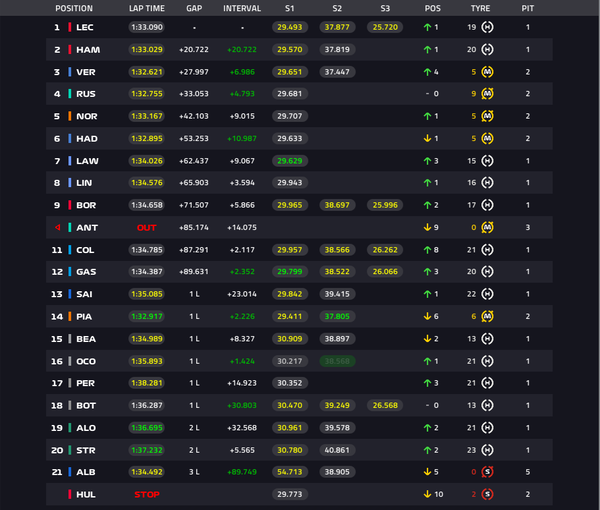Select driver name VER
Viewport: 600px width, 510px height.
86,72
